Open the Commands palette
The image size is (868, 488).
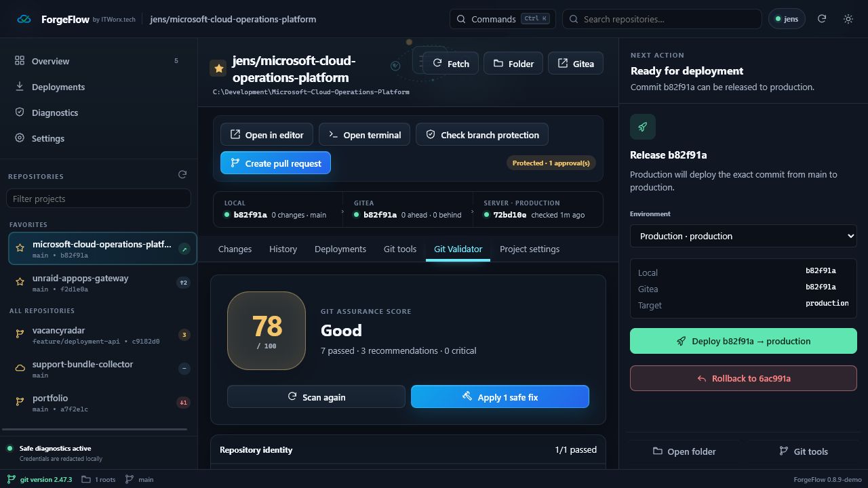coord(502,19)
